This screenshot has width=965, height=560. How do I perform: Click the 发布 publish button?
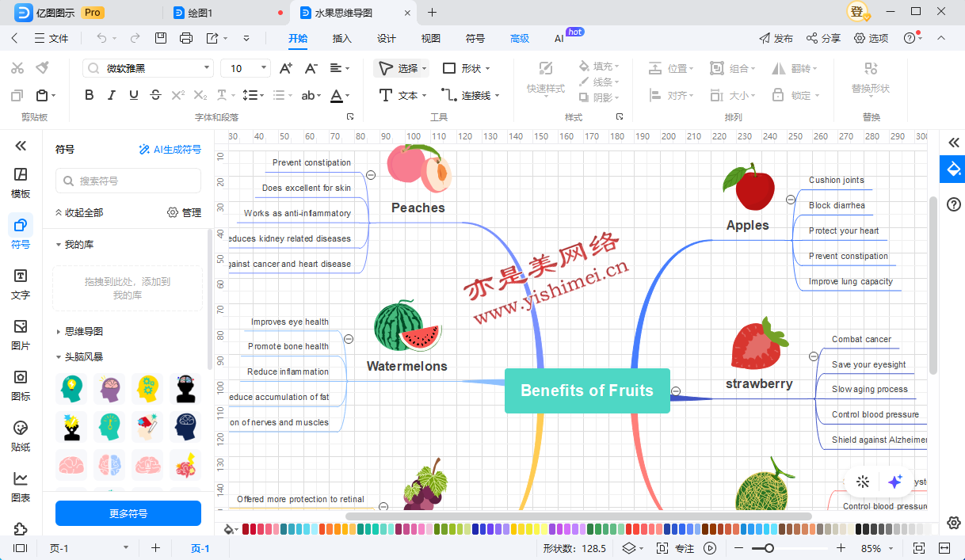pos(776,38)
